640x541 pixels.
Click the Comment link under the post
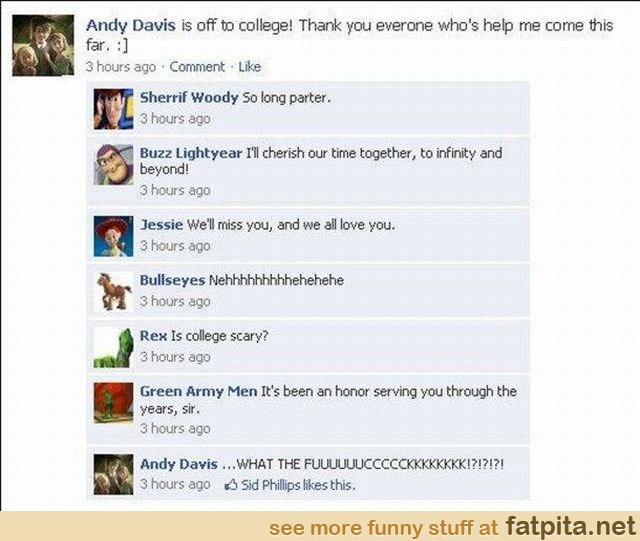click(197, 67)
